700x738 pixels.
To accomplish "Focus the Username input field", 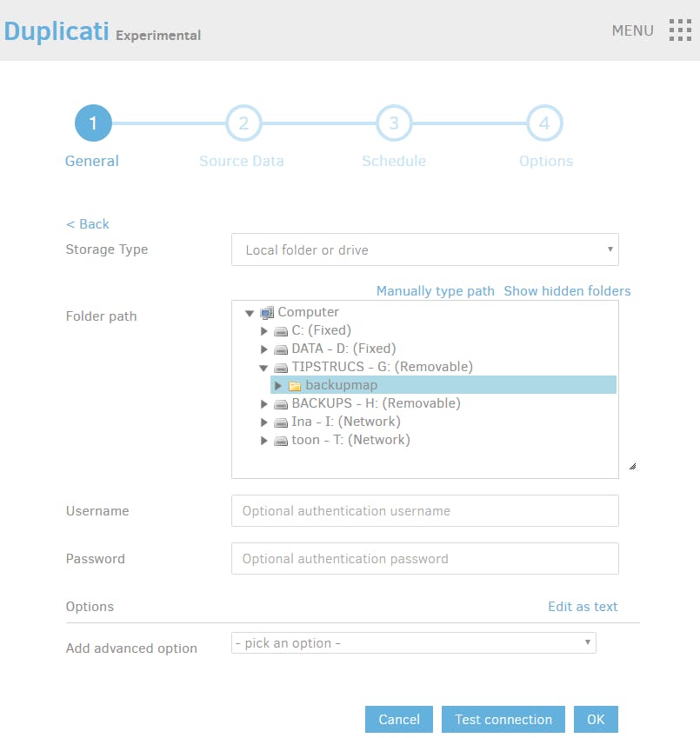I will point(425,510).
